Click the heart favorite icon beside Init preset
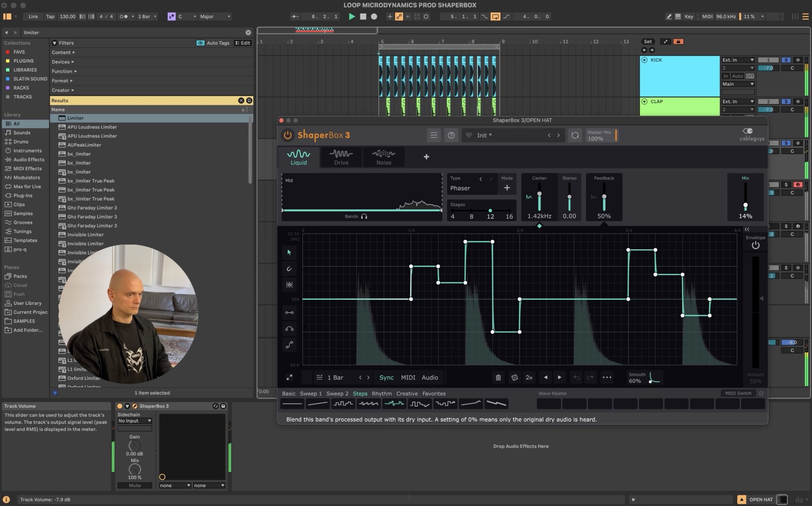 468,135
